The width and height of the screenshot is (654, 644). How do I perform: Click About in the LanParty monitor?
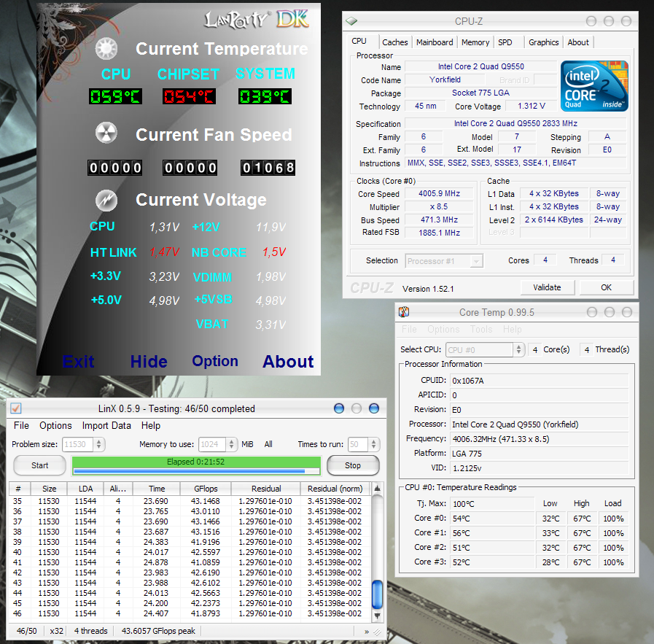(288, 361)
